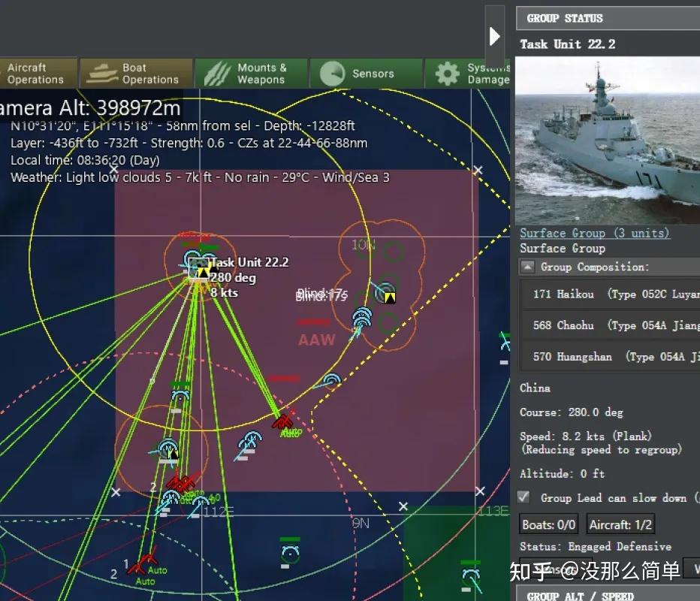The height and width of the screenshot is (601, 700).
Task: Expand the GROUP ALT / SPEED section
Action: [608, 594]
